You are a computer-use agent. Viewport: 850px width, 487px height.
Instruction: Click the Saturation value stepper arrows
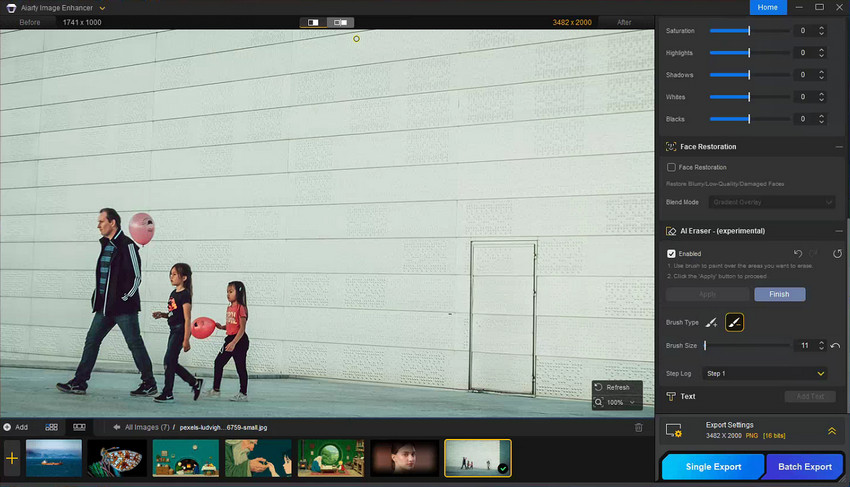[822, 31]
